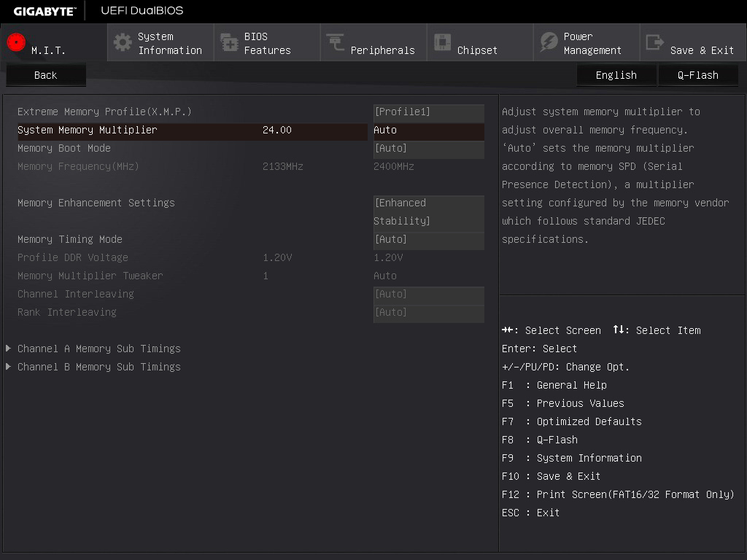
Task: Select Memory Enhancement Settings label
Action: click(x=96, y=203)
